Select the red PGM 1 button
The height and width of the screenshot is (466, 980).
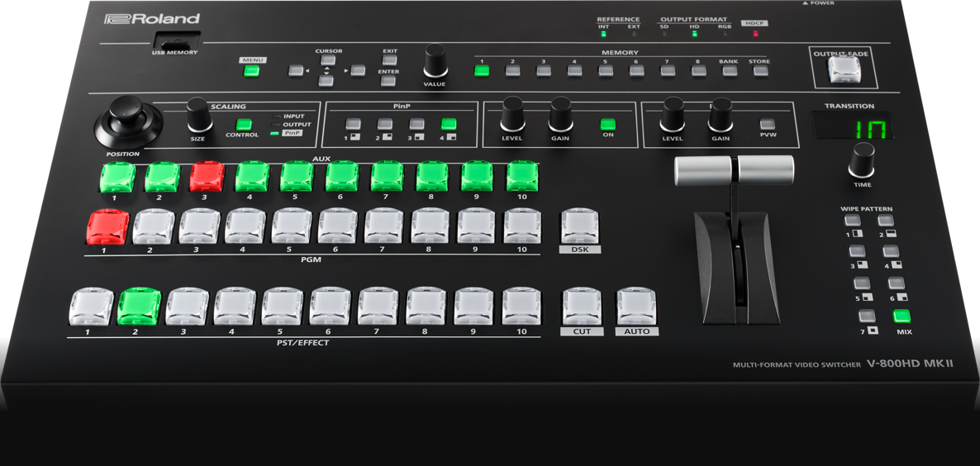[x=108, y=226]
